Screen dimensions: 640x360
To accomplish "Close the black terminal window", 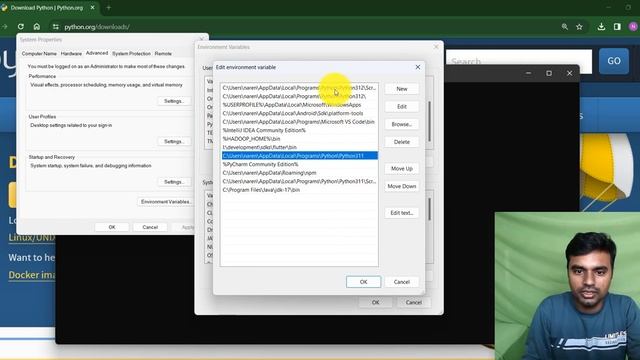I will tap(569, 73).
